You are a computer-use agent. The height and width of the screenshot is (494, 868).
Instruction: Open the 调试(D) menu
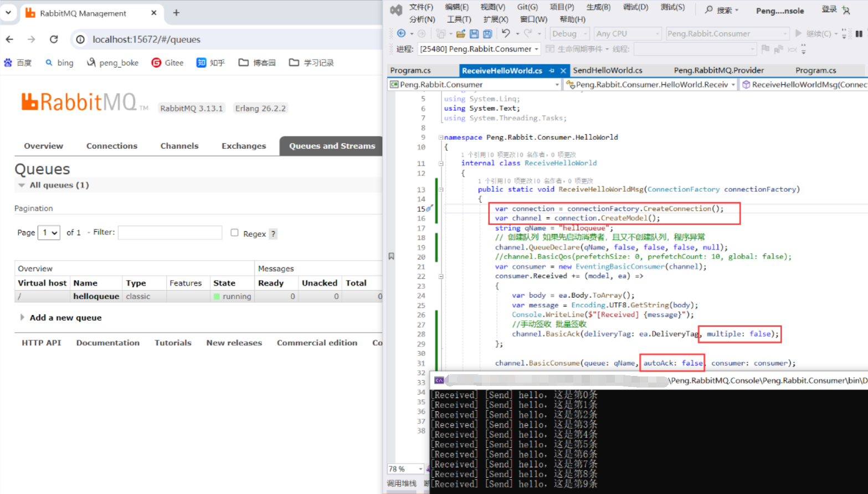[635, 7]
